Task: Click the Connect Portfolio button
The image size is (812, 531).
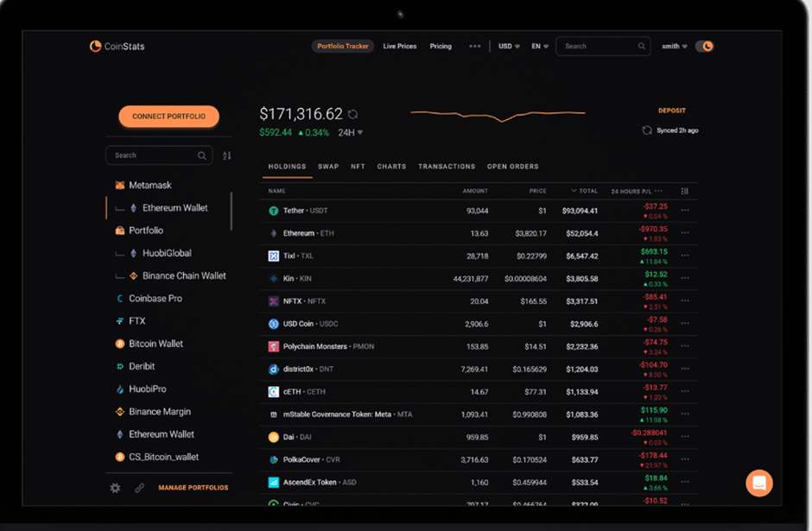Action: pyautogui.click(x=168, y=116)
